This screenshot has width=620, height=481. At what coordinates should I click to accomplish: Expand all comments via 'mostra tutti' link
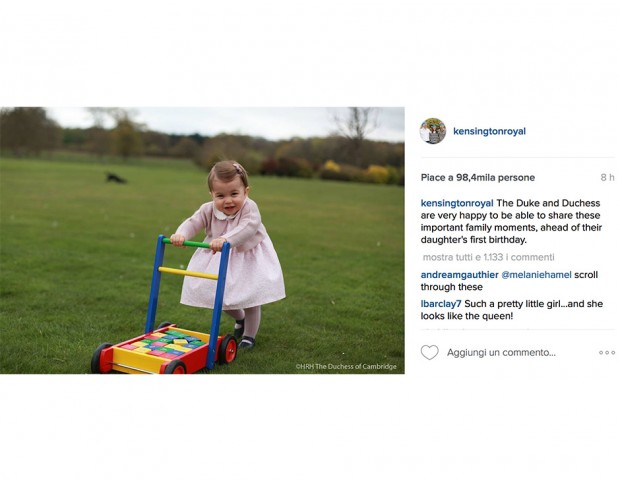click(488, 257)
